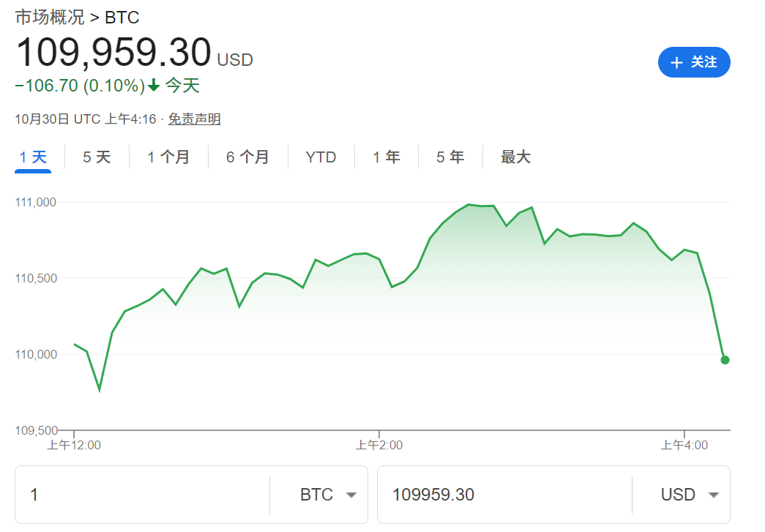Click the 关注 button to follow BTC
765x532 pixels.
click(694, 63)
